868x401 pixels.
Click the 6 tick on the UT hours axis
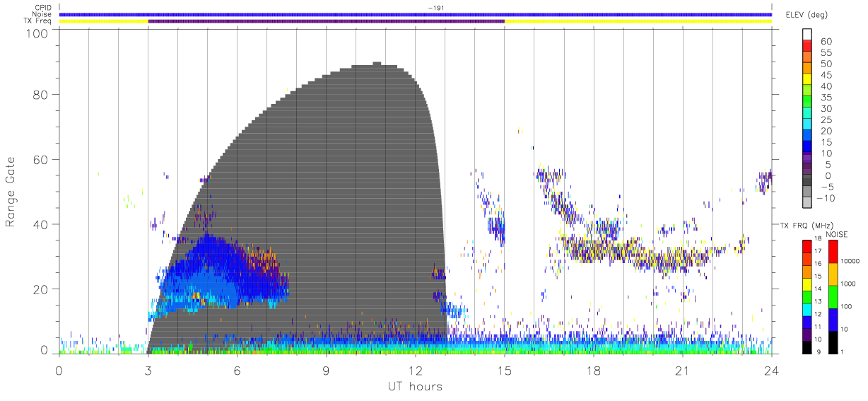[237, 370]
